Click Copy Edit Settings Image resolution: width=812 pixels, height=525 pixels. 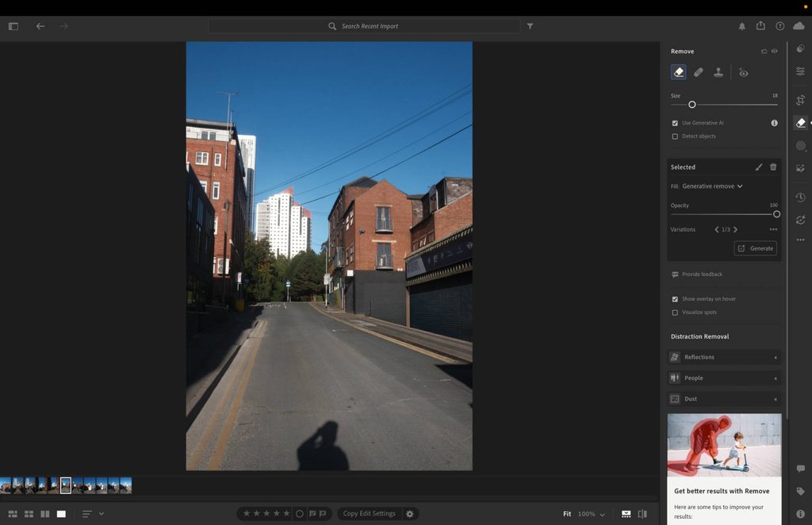coord(370,514)
